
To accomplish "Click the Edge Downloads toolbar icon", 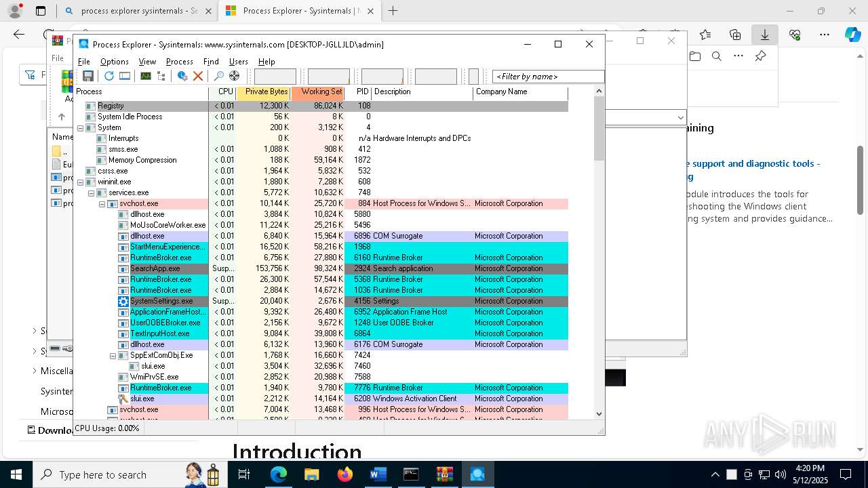I will (765, 35).
